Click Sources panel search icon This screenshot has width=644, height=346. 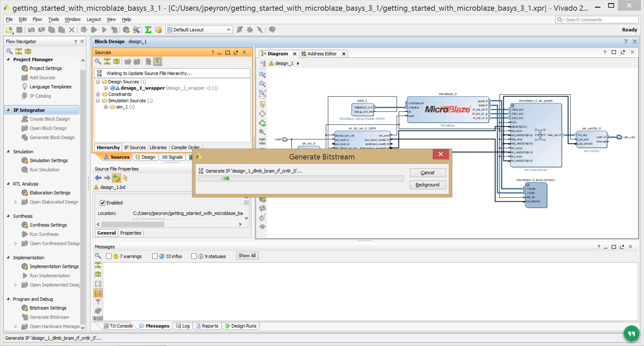point(98,61)
